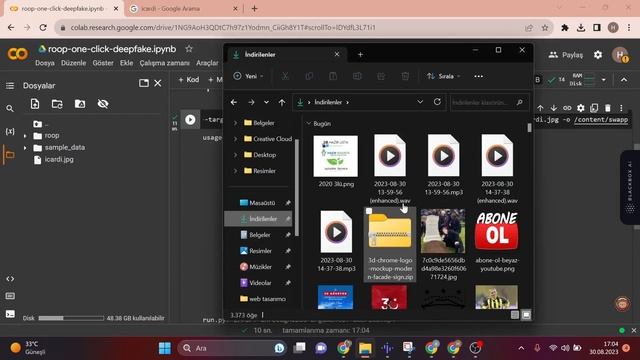Switch Explorer to details view icon
640x360 pixels.
point(515,315)
